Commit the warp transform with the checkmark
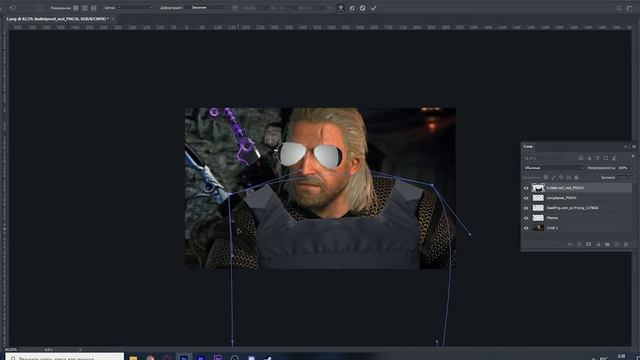640x360 pixels. point(373,8)
